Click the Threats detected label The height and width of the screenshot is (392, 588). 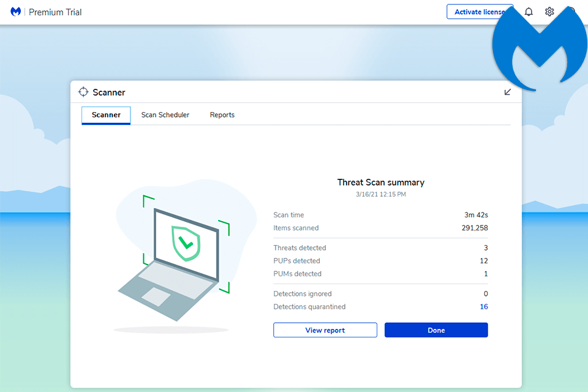(x=300, y=248)
